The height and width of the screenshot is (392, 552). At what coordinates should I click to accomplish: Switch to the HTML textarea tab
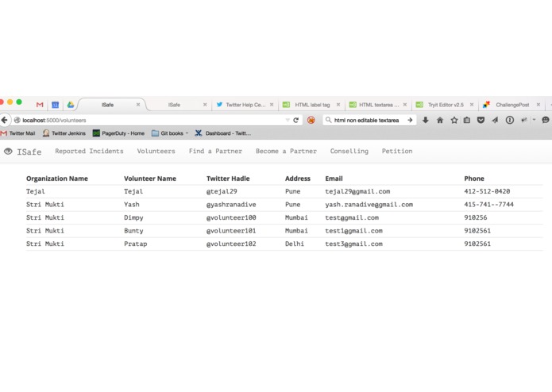click(379, 105)
